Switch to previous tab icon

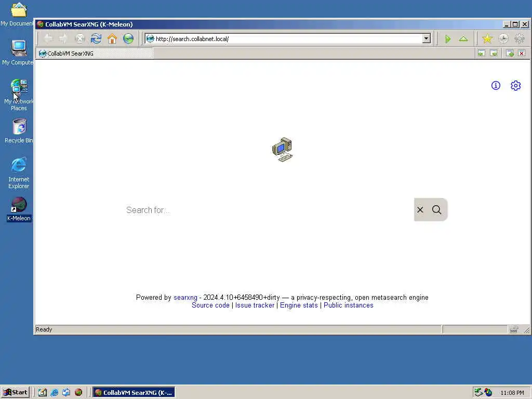[482, 54]
